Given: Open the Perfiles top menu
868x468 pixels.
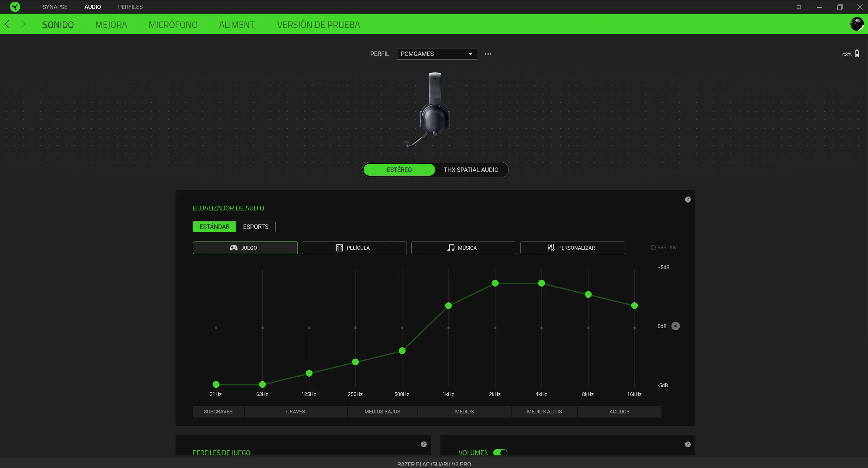Looking at the screenshot, I should tap(130, 7).
